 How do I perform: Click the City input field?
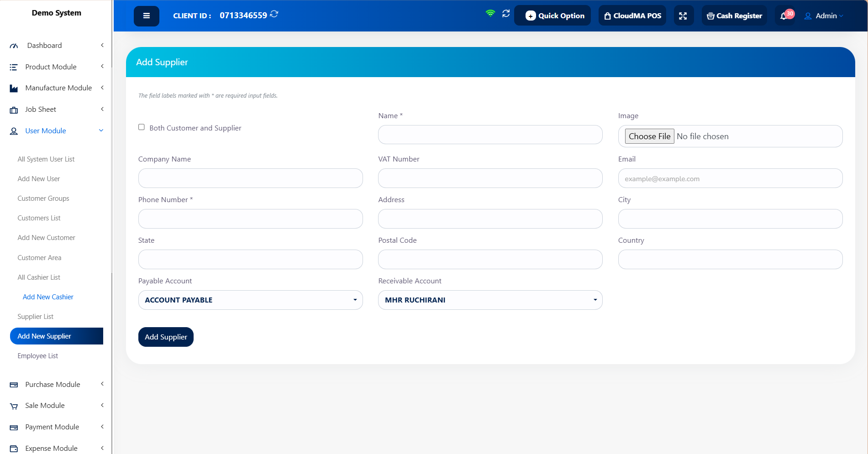tap(731, 219)
